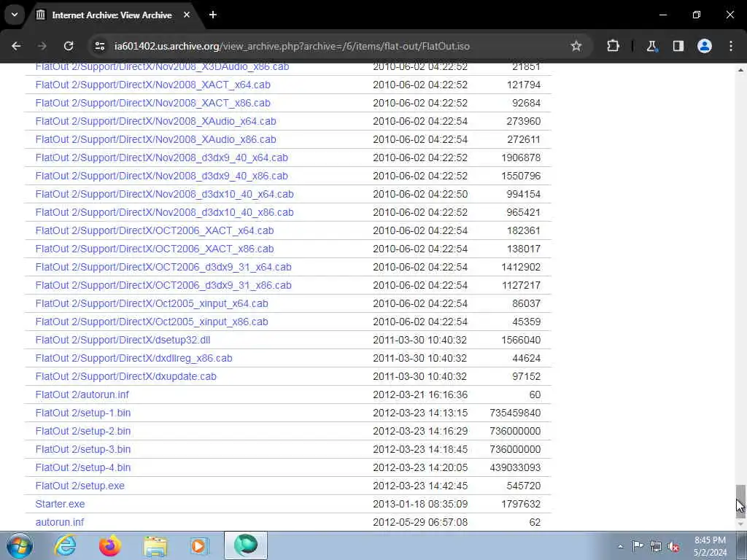
Task: Open FlatOut 2/autorun.inf link
Action: (x=82, y=394)
